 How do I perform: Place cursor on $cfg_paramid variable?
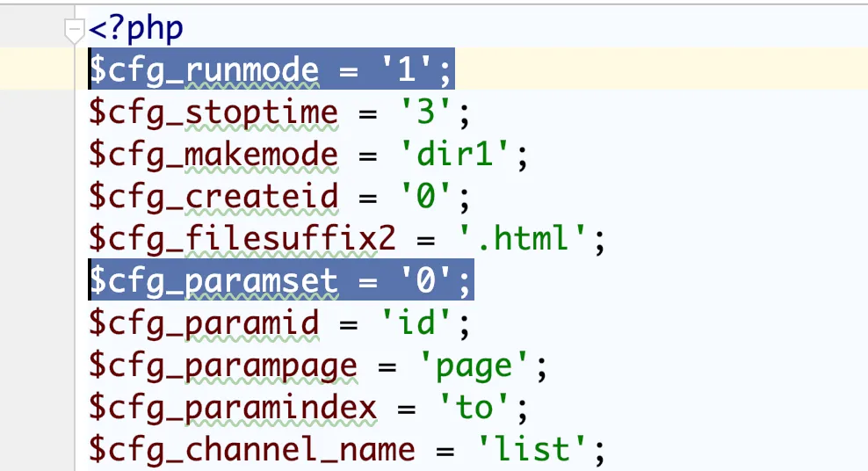[x=204, y=323]
